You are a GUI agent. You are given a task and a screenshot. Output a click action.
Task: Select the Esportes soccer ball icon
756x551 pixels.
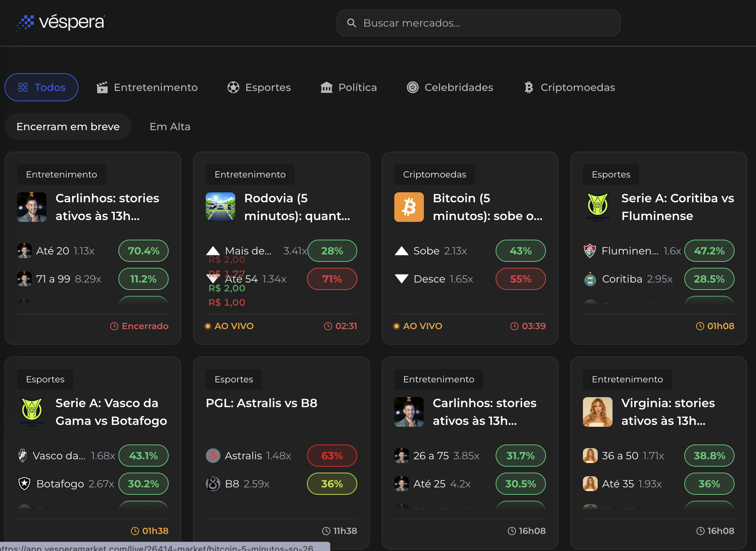[x=233, y=87]
